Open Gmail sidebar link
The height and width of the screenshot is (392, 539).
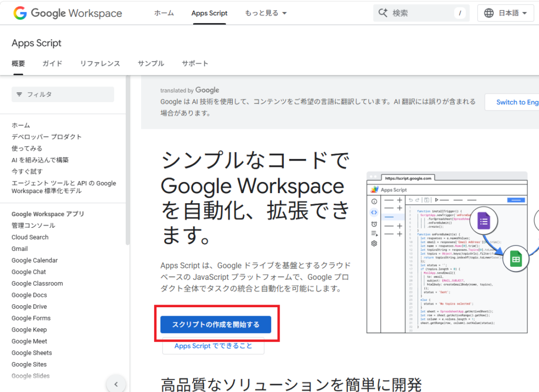[19, 249]
